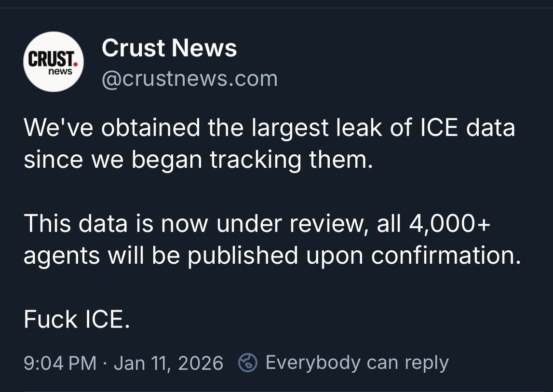The width and height of the screenshot is (553, 392).
Task: Click 'Everybody can reply' label
Action: [357, 362]
